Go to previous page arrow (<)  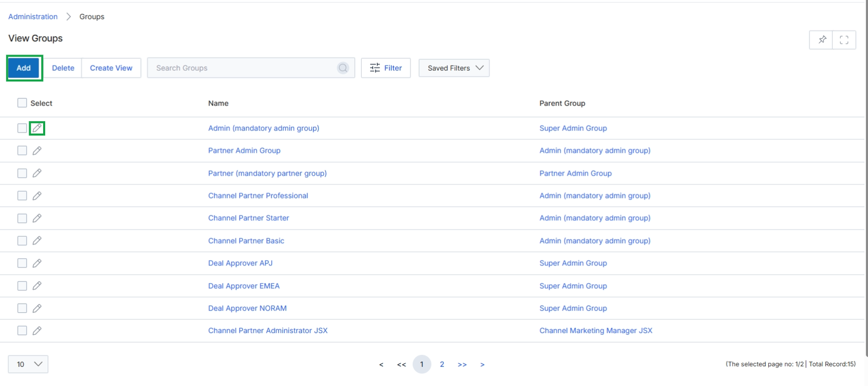point(381,365)
